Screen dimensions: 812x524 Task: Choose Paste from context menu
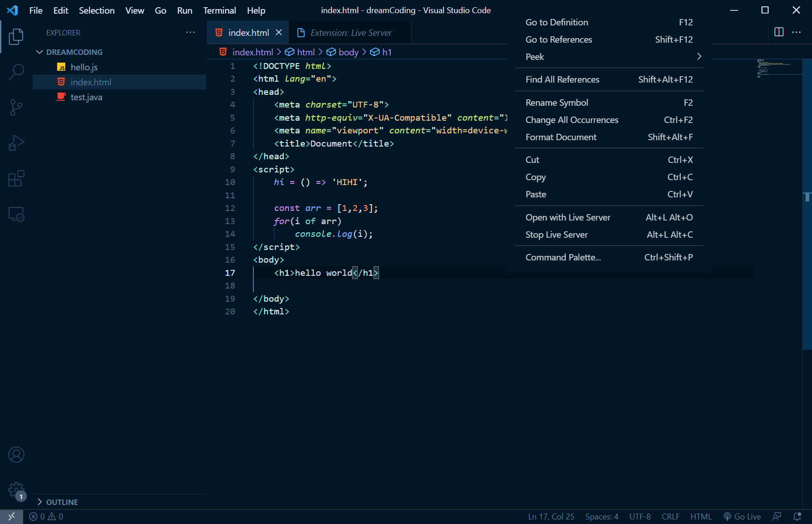click(609, 194)
